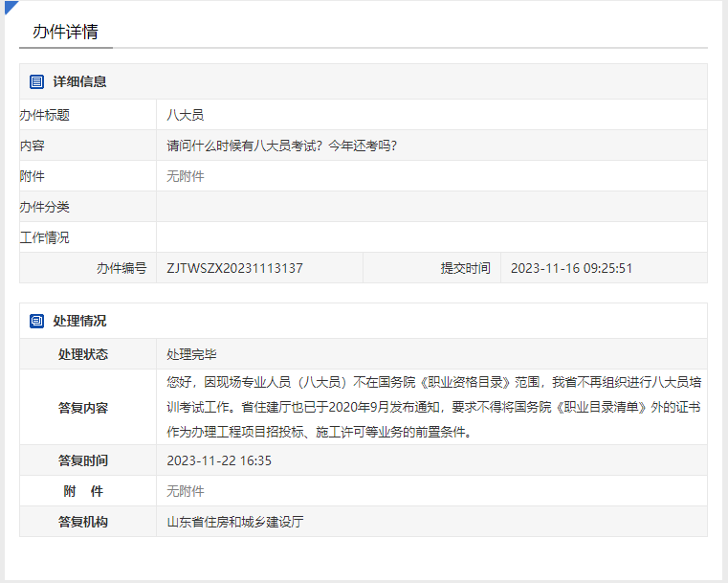This screenshot has width=728, height=583.
Task: Click 无附件 in the 处理情况 section
Action: 185,491
